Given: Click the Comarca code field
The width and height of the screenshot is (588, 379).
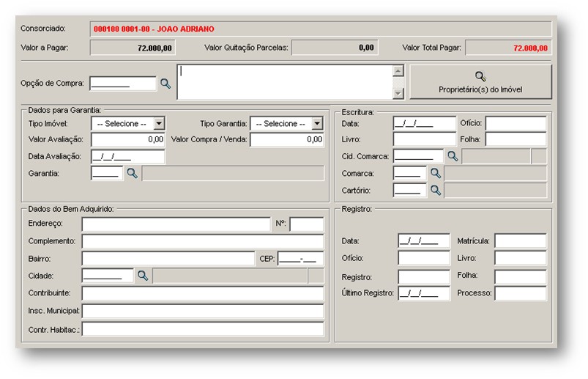Looking at the screenshot, I should click(410, 173).
